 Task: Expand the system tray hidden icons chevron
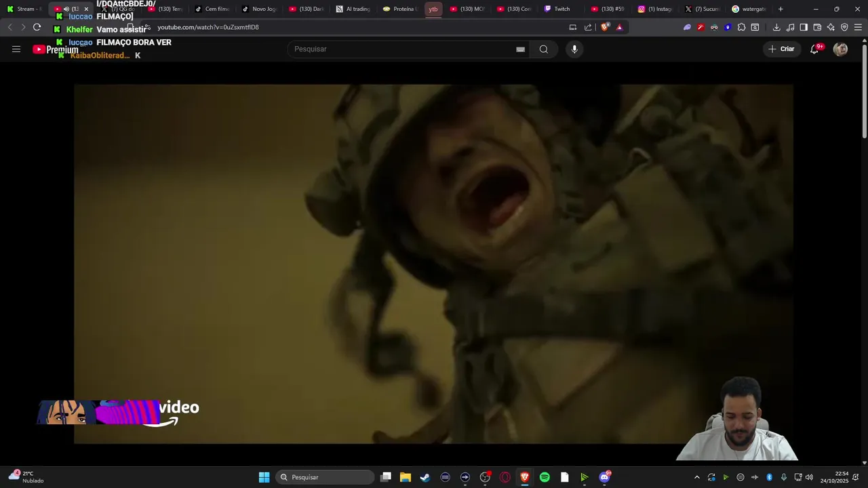(x=696, y=477)
